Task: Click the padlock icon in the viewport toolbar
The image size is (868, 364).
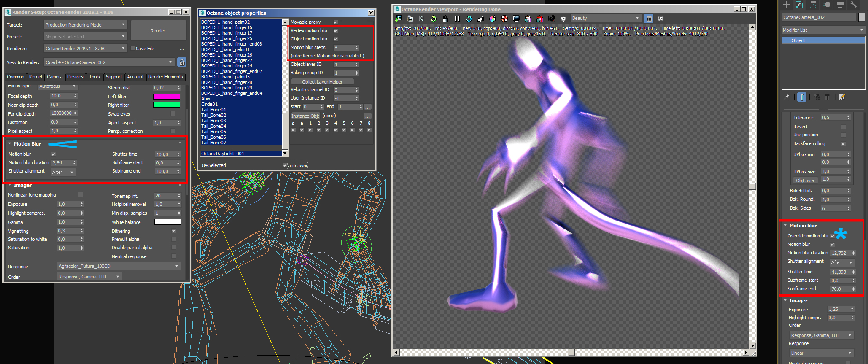Action: (x=445, y=19)
